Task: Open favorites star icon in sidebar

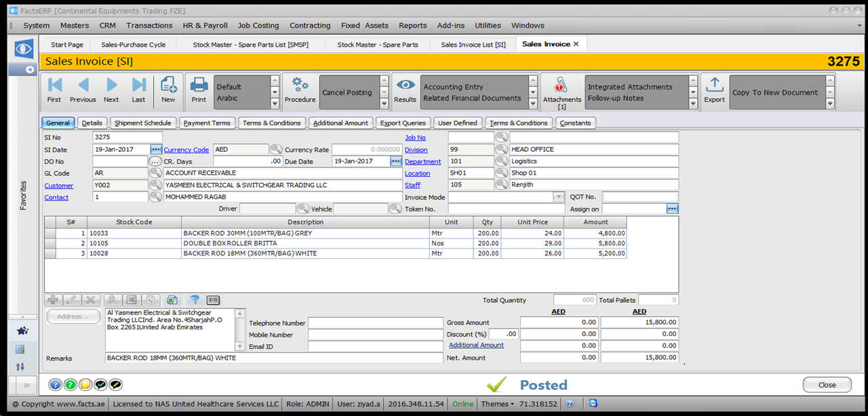Action: tap(22, 331)
